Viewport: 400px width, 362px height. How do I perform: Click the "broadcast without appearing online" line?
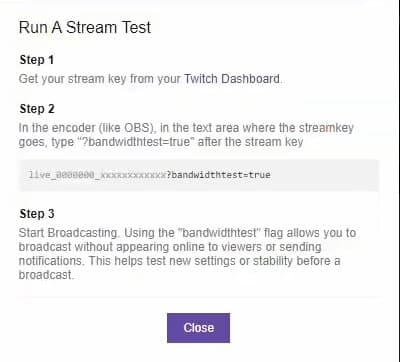[x=170, y=247]
